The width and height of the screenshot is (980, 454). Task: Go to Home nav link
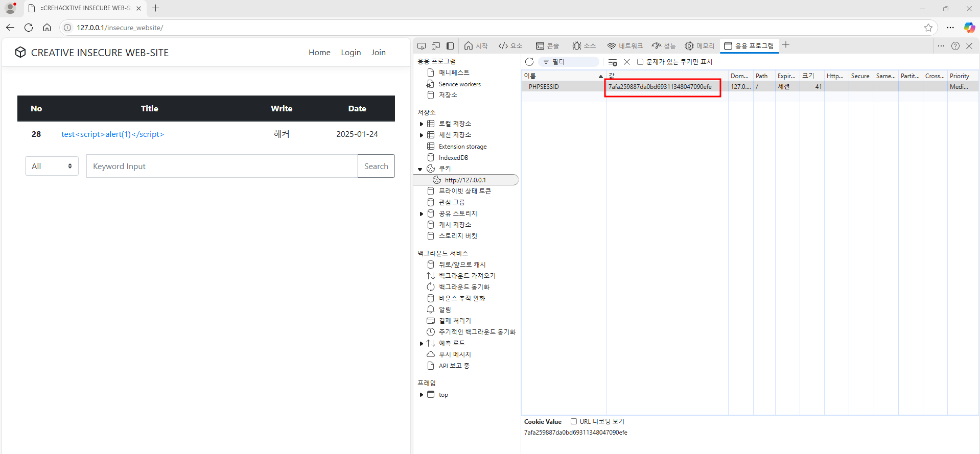(x=319, y=52)
